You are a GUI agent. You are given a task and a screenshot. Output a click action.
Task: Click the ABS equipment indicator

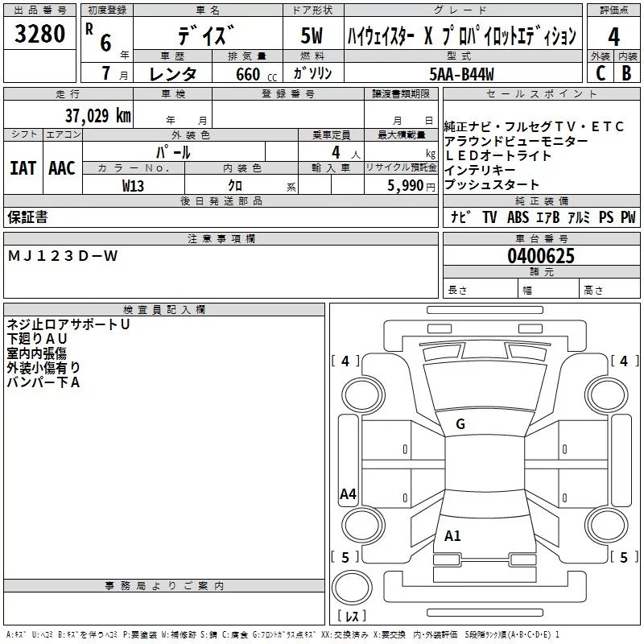coord(518,217)
